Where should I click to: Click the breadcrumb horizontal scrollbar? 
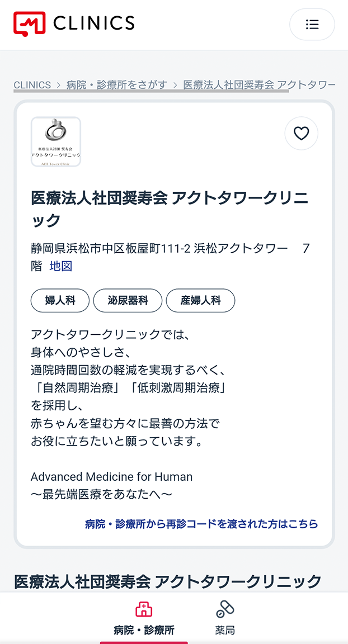pyautogui.click(x=151, y=91)
